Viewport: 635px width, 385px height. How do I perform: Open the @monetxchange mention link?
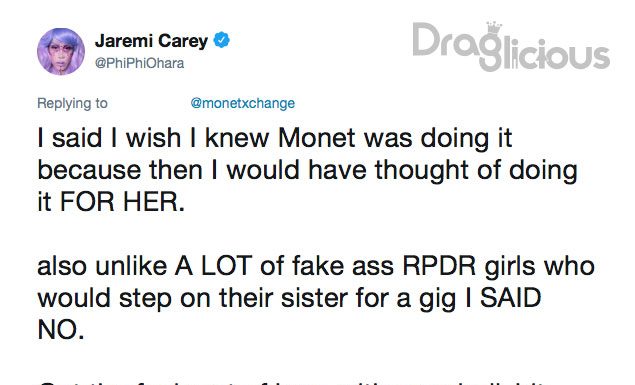(x=243, y=103)
